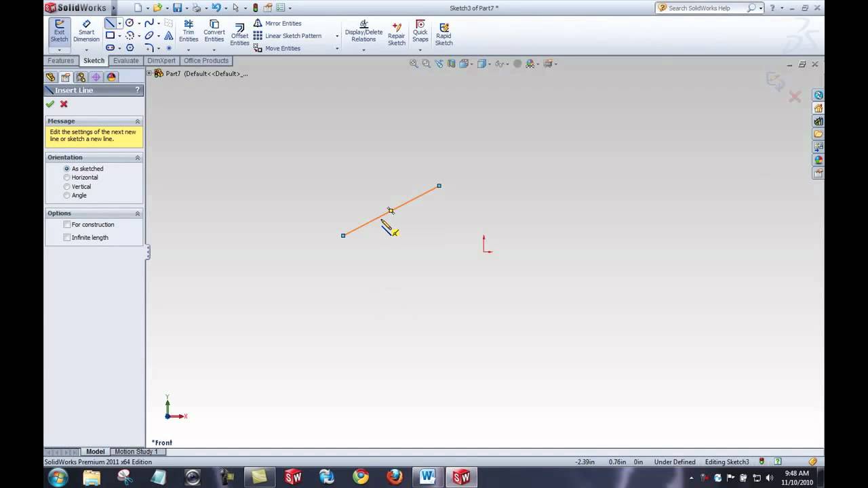The height and width of the screenshot is (488, 868).
Task: Enable the For construction checkbox
Action: click(66, 224)
